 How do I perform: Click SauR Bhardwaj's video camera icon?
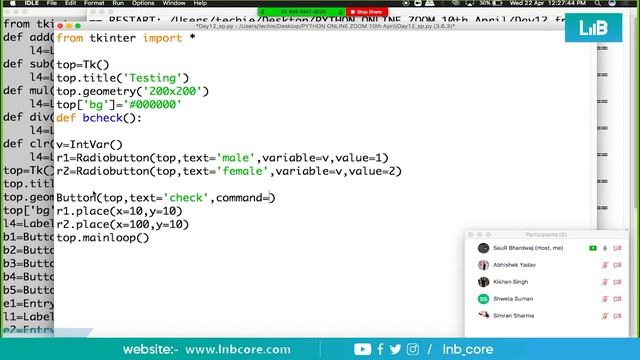tap(617, 248)
